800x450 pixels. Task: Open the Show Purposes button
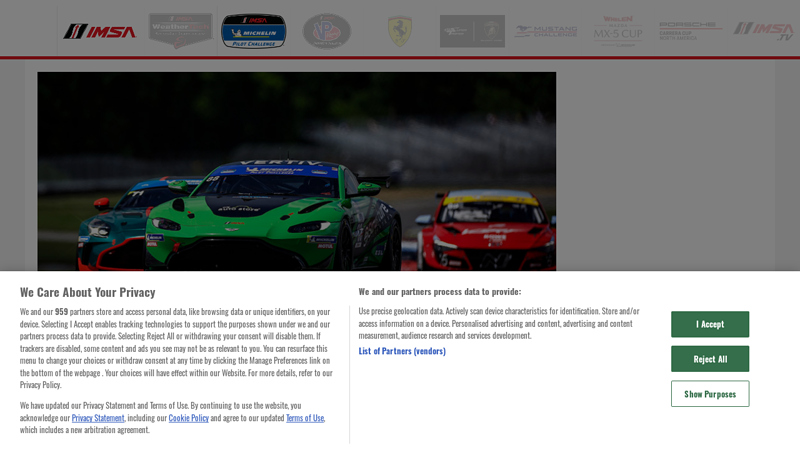(710, 394)
